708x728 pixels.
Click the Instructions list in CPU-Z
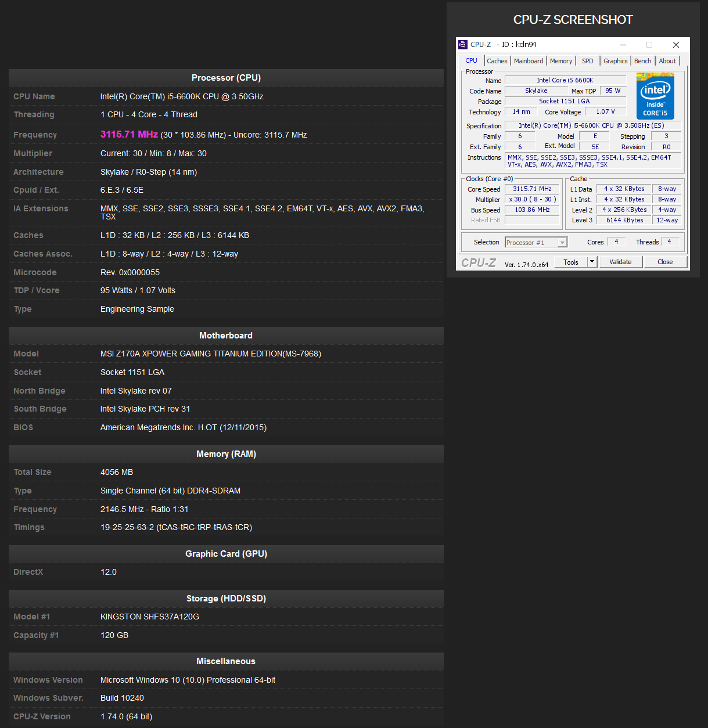coord(592,161)
